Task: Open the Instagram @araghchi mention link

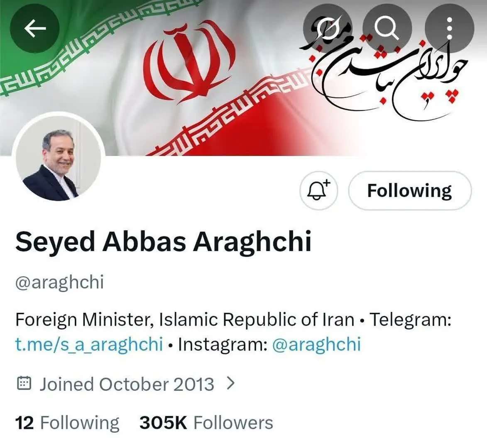Action: click(316, 344)
